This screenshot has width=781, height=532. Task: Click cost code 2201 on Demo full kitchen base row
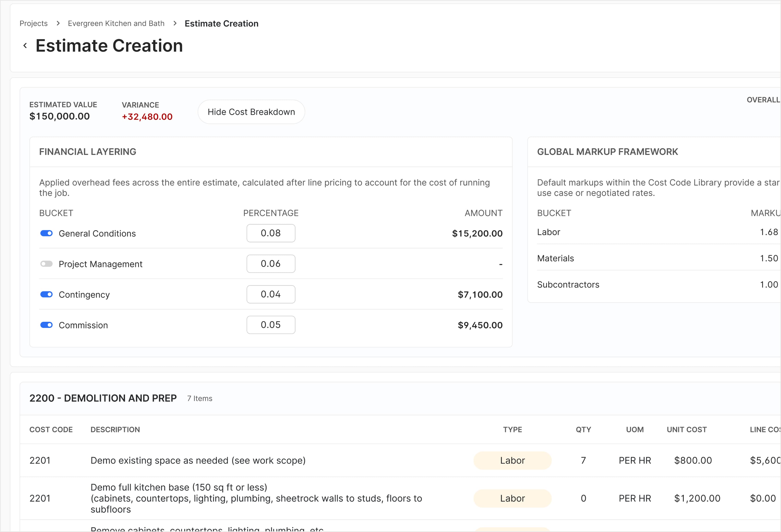point(40,498)
